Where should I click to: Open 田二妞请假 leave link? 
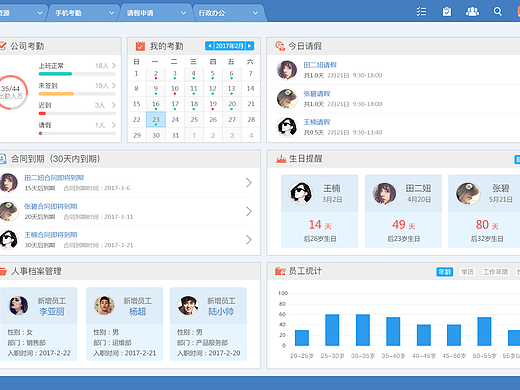click(x=320, y=65)
